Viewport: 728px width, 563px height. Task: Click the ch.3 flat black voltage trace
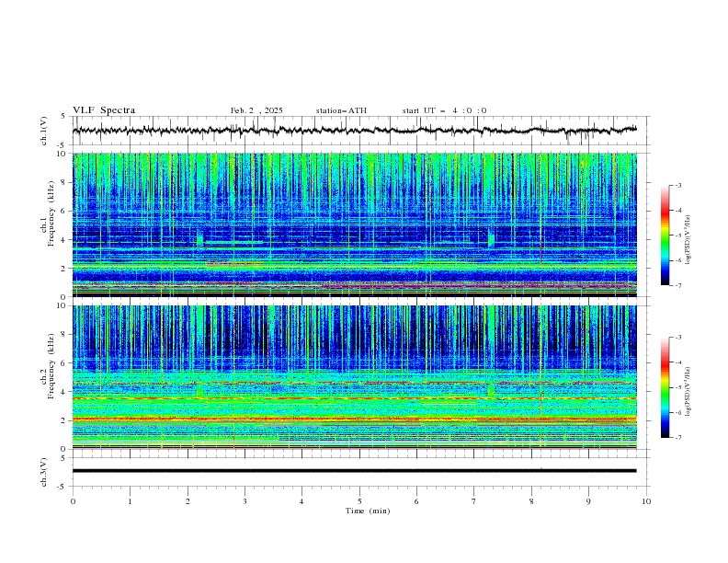pos(354,471)
